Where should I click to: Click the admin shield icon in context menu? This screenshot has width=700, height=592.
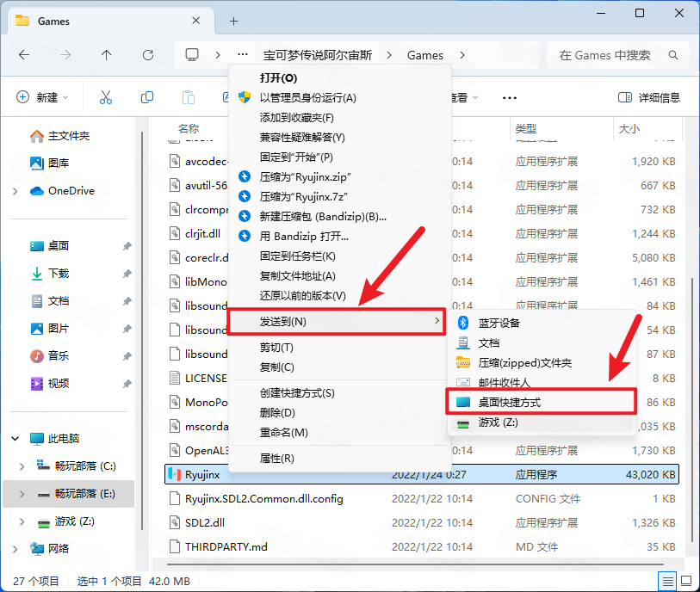click(x=245, y=97)
